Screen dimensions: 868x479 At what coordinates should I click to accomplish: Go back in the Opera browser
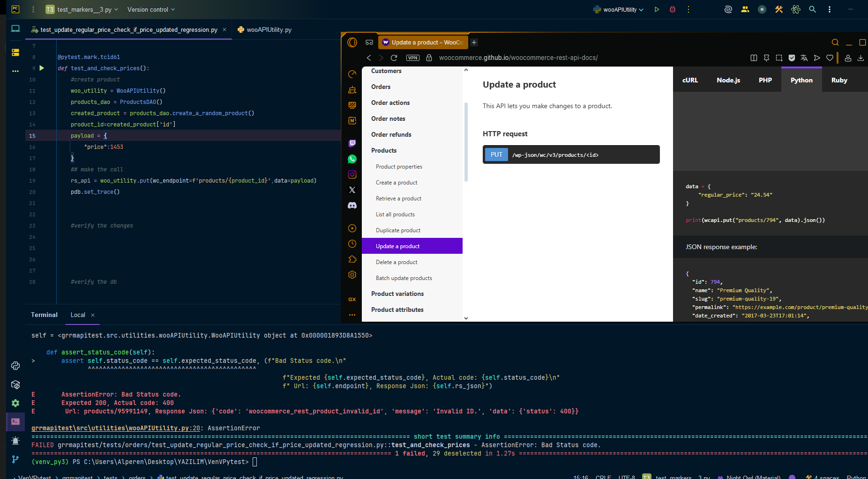click(x=369, y=58)
